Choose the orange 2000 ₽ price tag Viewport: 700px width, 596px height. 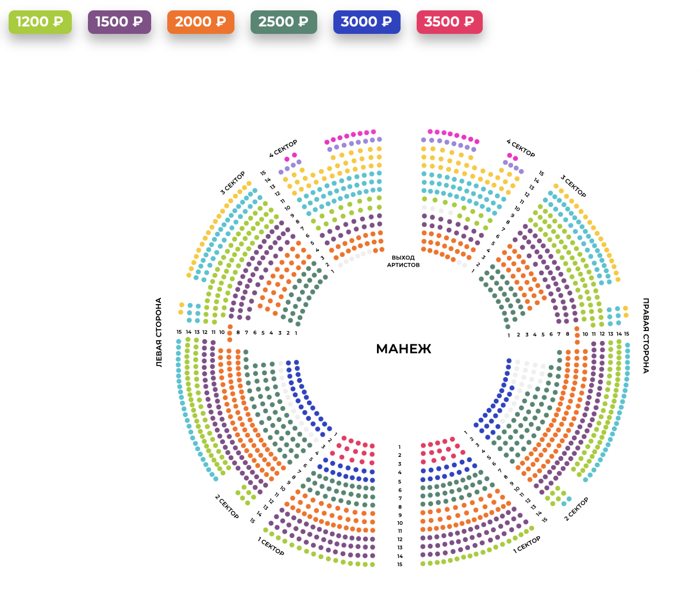[x=201, y=22]
